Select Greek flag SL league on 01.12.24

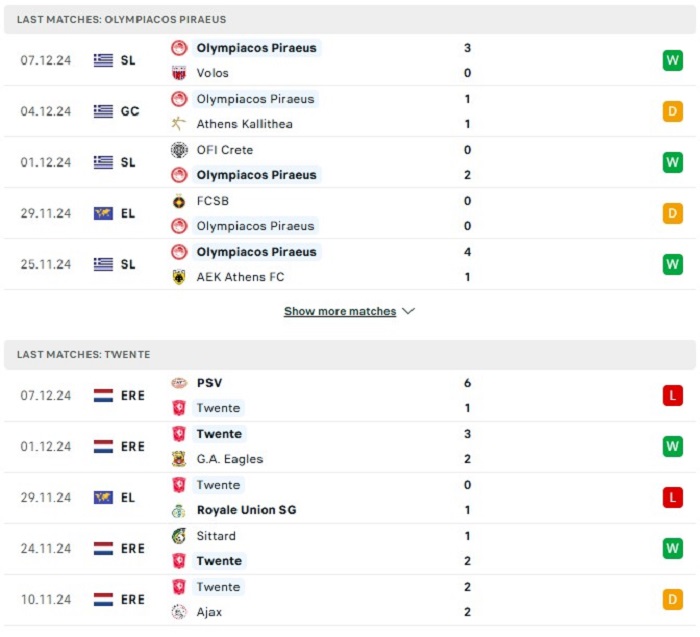pyautogui.click(x=115, y=162)
